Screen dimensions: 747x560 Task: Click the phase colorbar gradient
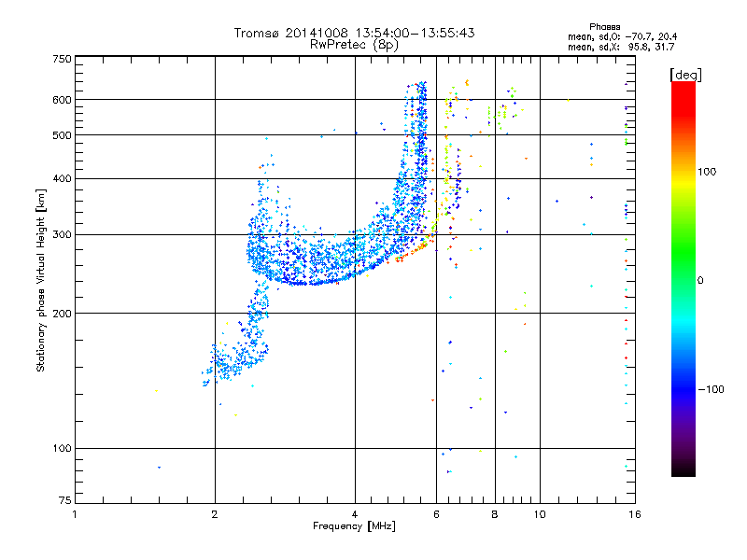coord(684,278)
